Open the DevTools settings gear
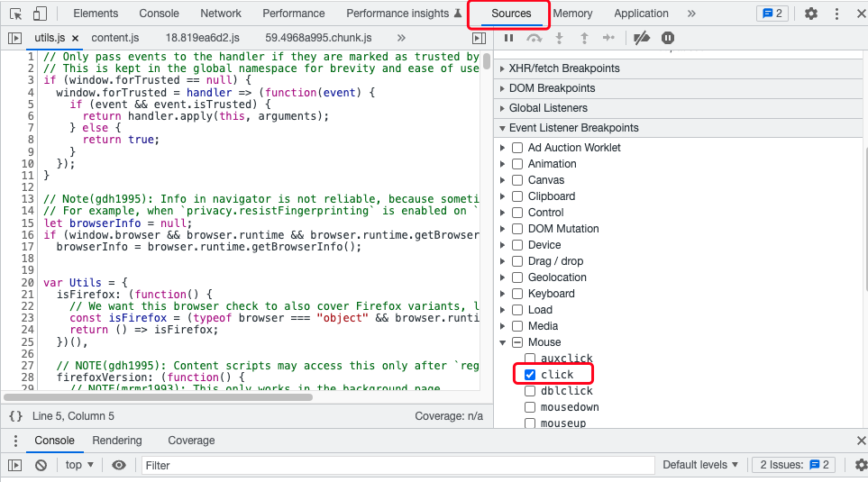Image resolution: width=868 pixels, height=482 pixels. click(811, 14)
